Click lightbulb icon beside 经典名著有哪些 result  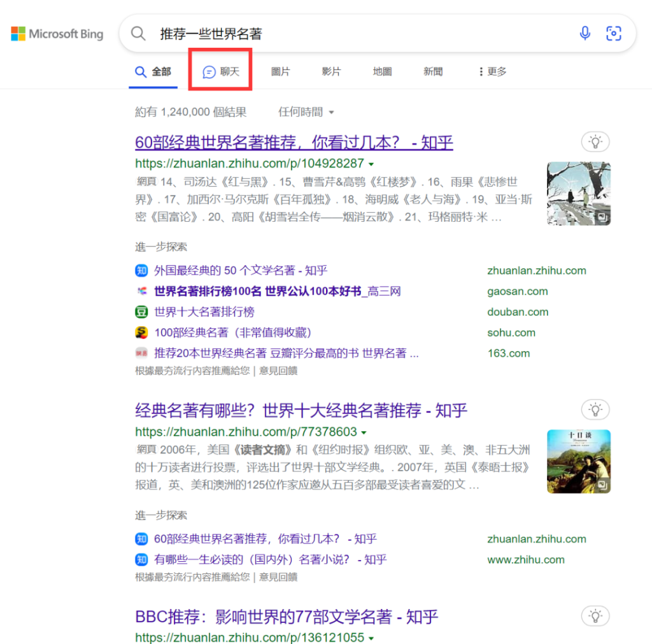click(595, 410)
